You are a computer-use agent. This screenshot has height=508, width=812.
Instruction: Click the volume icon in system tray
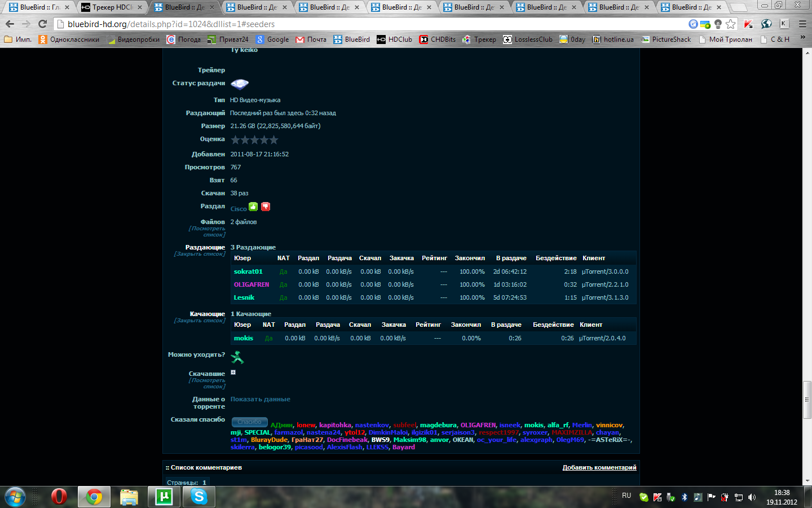tap(752, 497)
